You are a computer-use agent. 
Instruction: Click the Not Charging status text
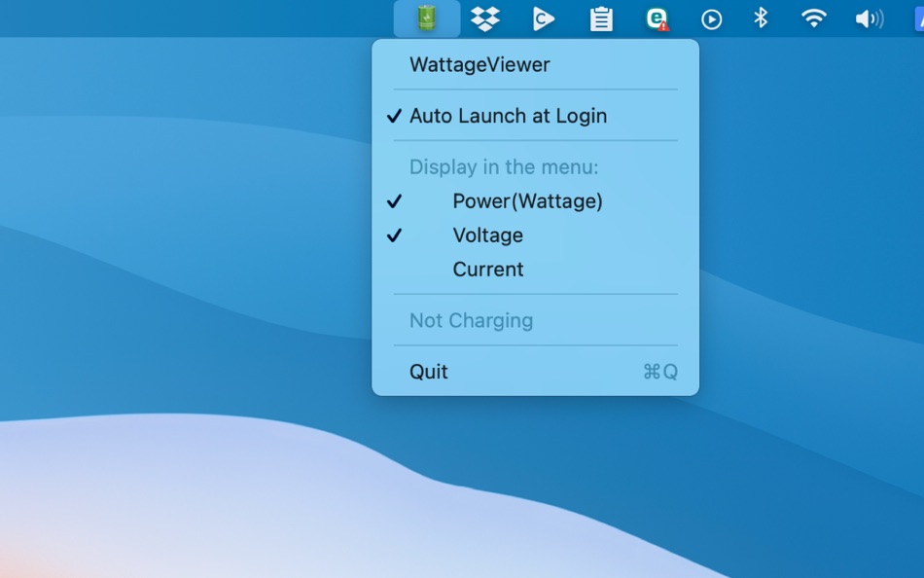tap(471, 320)
